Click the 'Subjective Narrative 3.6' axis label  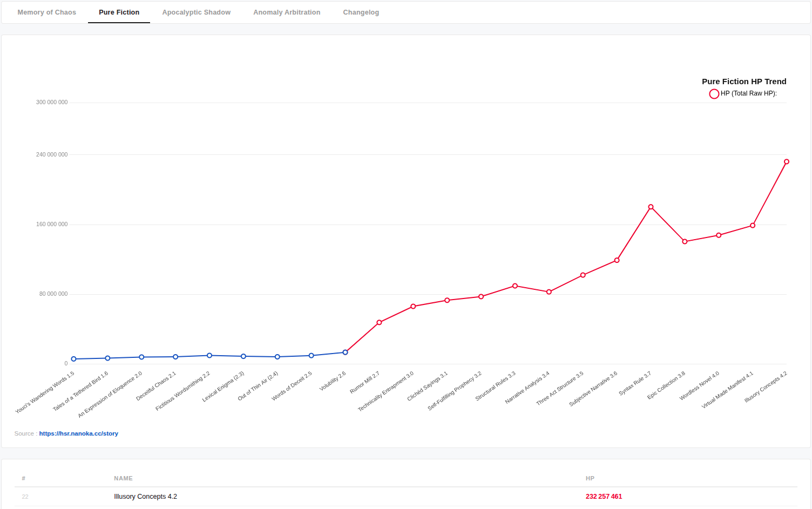click(593, 389)
